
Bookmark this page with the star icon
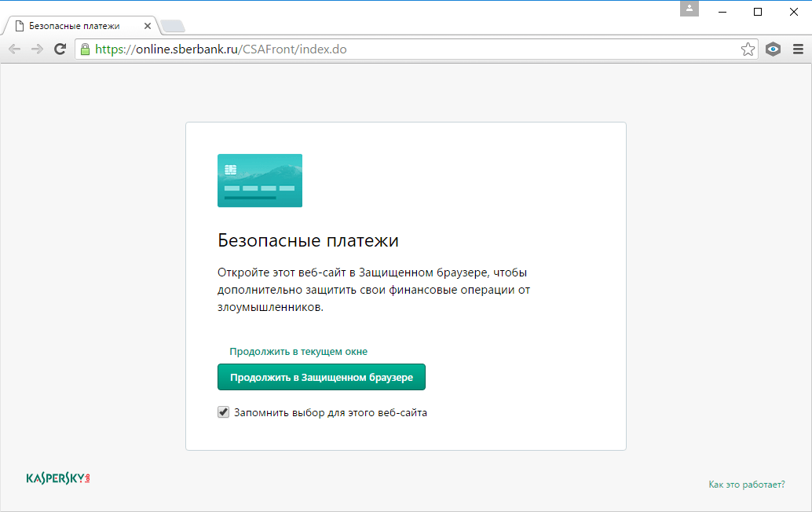click(748, 49)
